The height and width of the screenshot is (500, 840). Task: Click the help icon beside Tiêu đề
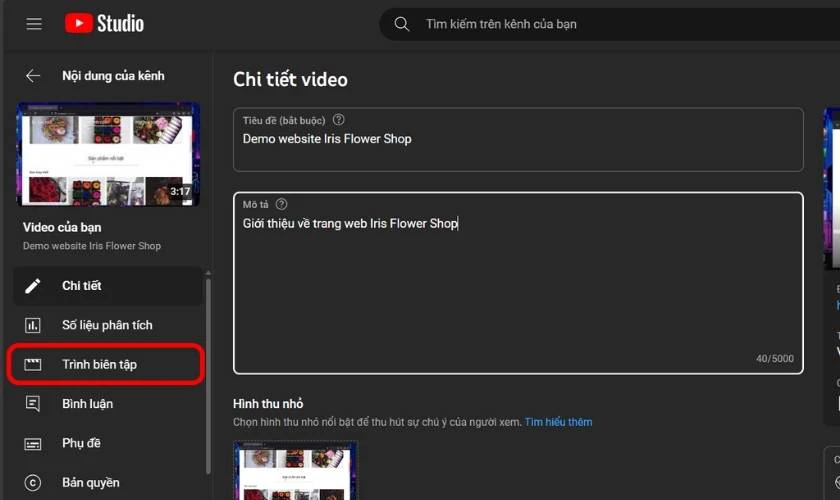click(x=339, y=120)
